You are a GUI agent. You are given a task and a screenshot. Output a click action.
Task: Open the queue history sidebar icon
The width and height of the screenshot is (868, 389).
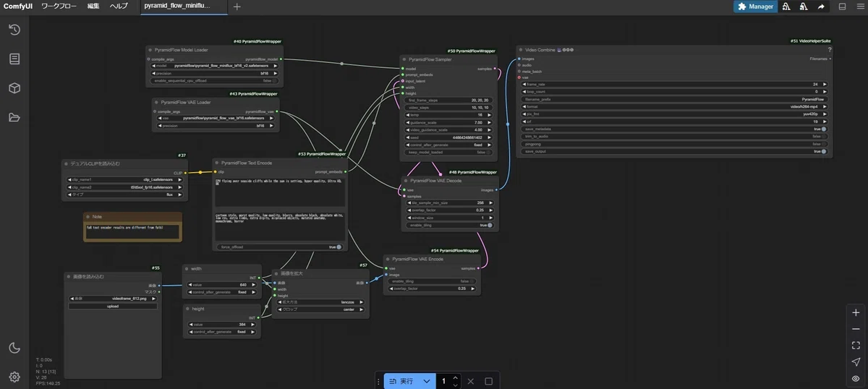coord(14,30)
